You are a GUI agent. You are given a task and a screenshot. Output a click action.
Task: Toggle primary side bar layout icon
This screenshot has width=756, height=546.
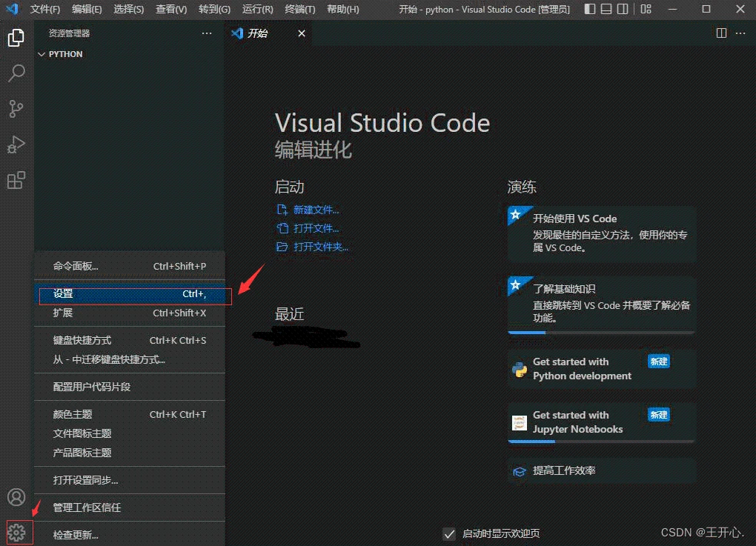pos(590,9)
